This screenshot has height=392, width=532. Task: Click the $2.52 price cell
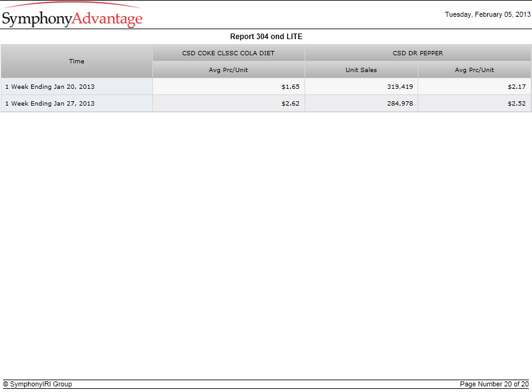pos(474,103)
